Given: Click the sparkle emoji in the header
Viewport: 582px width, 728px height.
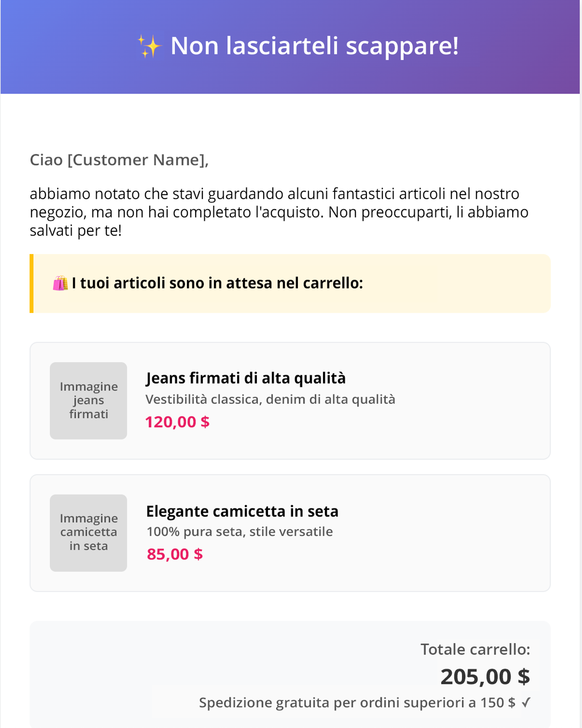Looking at the screenshot, I should click(x=149, y=46).
